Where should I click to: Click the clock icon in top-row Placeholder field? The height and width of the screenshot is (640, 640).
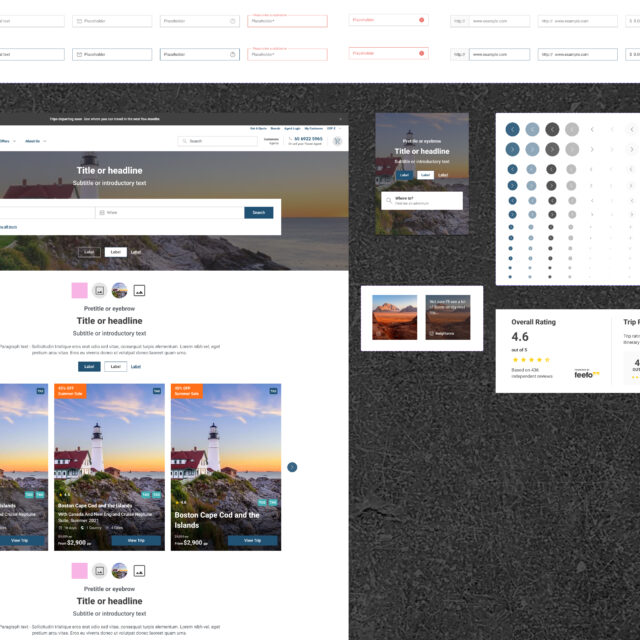click(x=233, y=21)
